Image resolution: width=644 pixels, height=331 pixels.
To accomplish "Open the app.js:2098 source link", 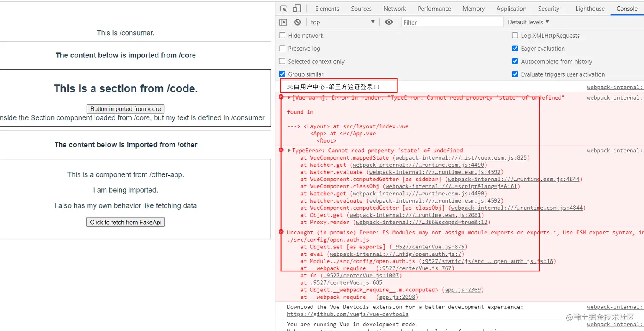I will click(397, 297).
